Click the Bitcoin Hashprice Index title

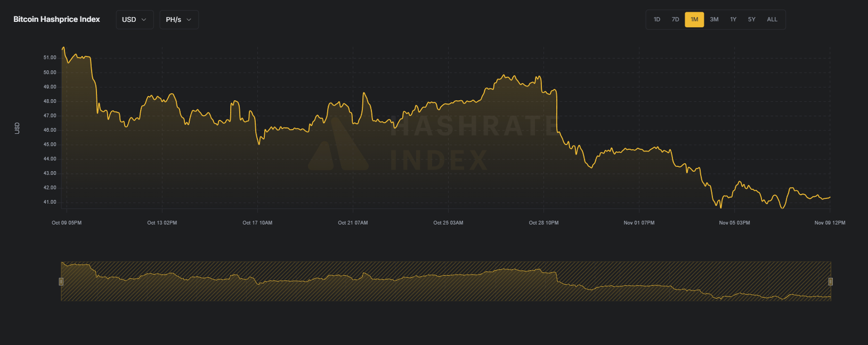[x=56, y=19]
